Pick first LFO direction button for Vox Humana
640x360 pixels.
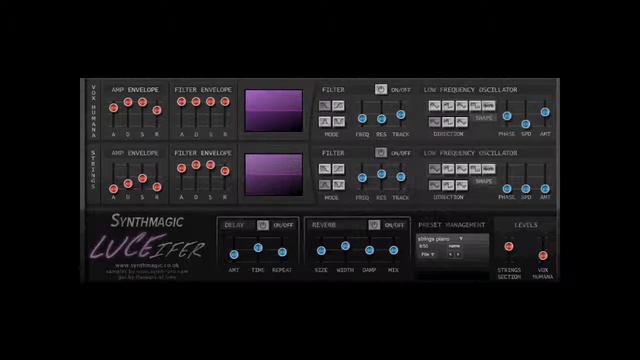pos(435,122)
